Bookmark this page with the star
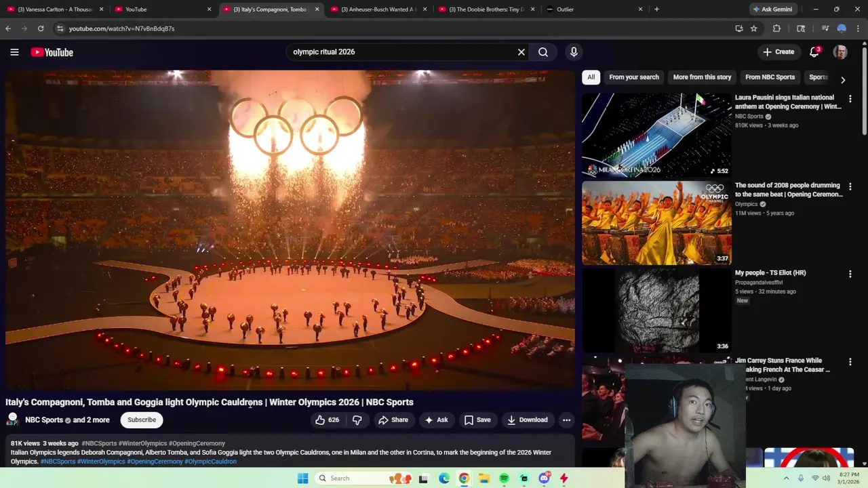The height and width of the screenshot is (488, 868). 753,28
